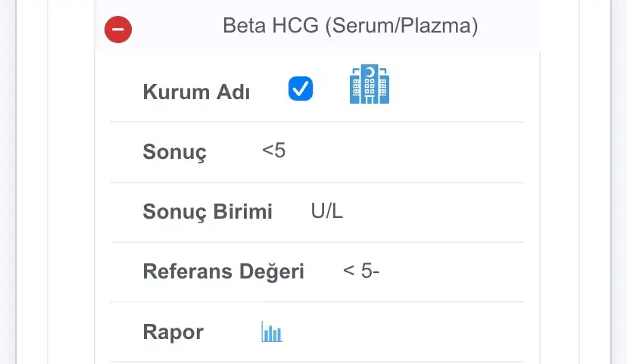Click the (Serum/Plazma) text in header
The image size is (627, 364).
[x=402, y=26]
